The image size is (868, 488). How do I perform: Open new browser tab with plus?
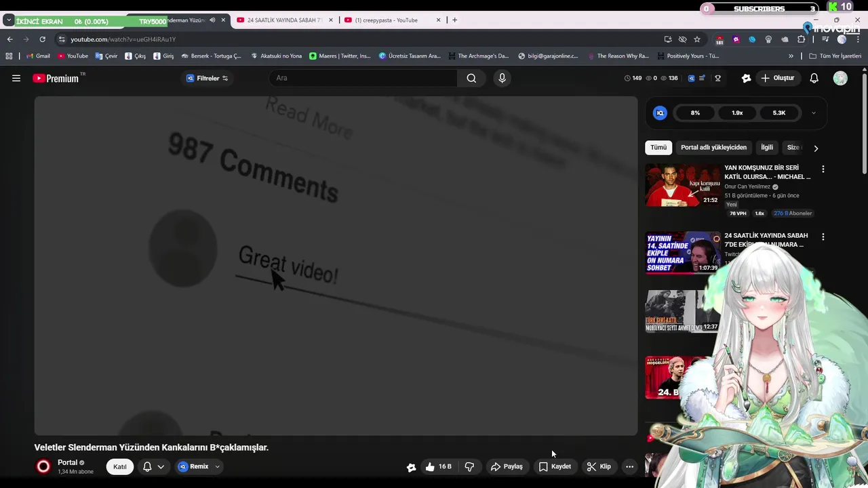click(x=454, y=20)
